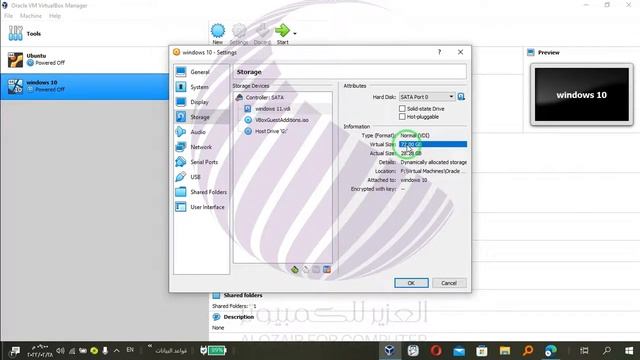Image resolution: width=640 pixels, height=360 pixels.
Task: Open the Mail app from the taskbar
Action: [x=459, y=350]
